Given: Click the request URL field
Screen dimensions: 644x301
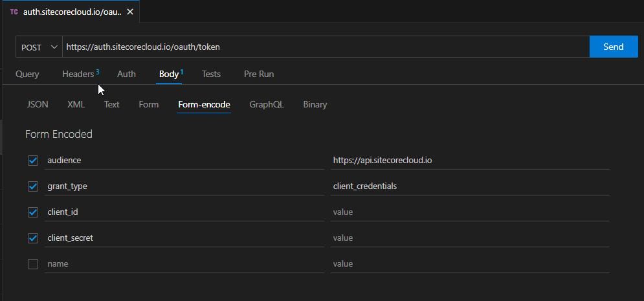Looking at the screenshot, I should click(326, 47).
